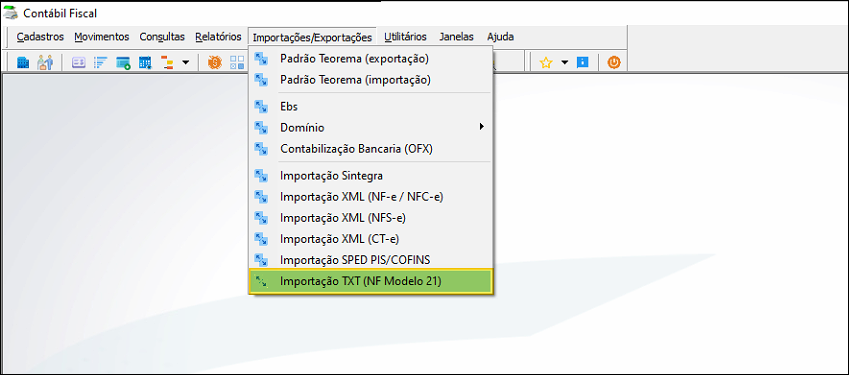Open the Relatórios menu
The height and width of the screenshot is (375, 849).
tap(218, 37)
